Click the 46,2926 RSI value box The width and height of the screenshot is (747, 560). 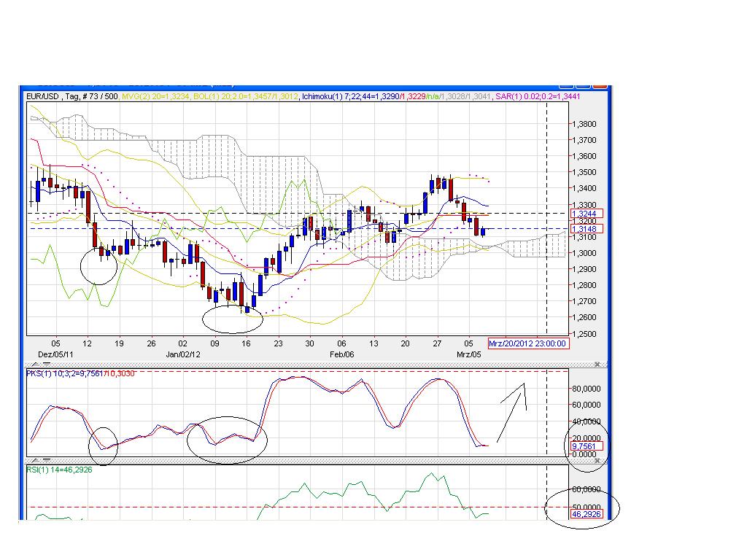pos(587,514)
